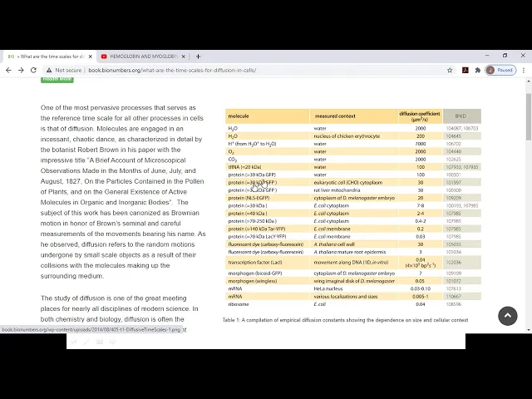Click the 'HeLa nucleus' context cell
The height and width of the screenshot is (399, 532).
pos(328,288)
